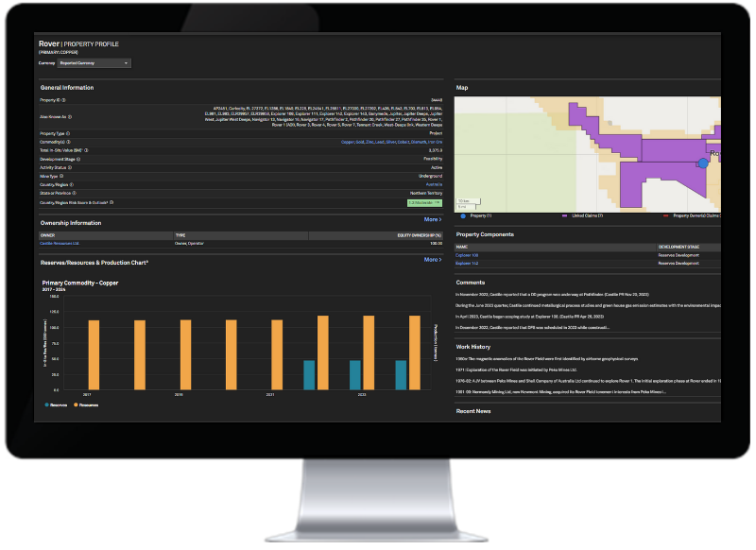This screenshot has height=550, width=756.
Task: Click the moderate risk score green badge
Action: (x=424, y=202)
